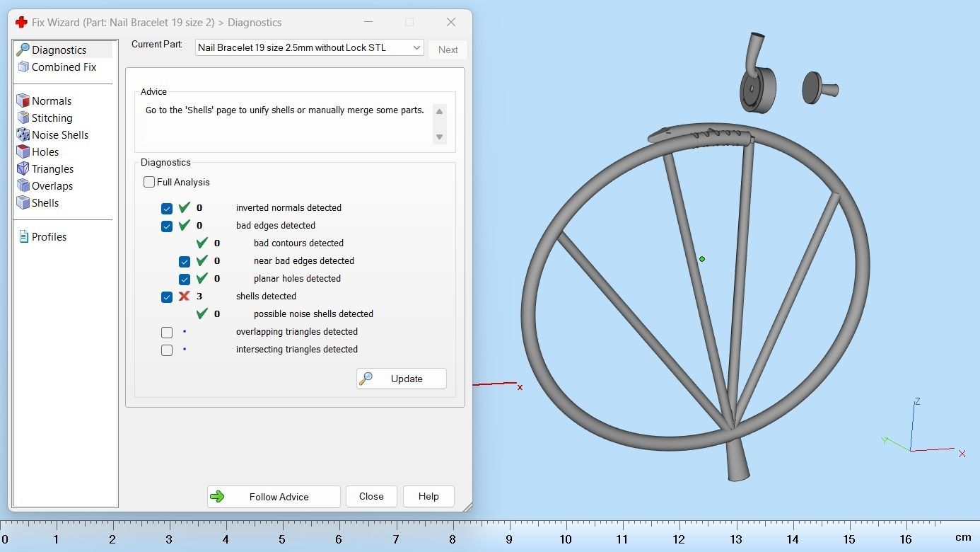Screen dimensions: 980x552
Task: Open the Normals page icon
Action: click(23, 100)
